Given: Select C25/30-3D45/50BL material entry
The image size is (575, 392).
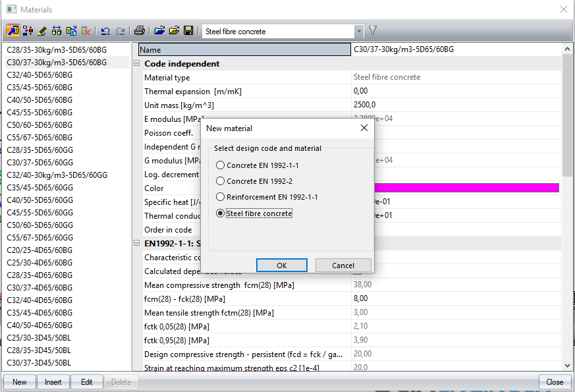Looking at the screenshot, I should pos(40,337).
